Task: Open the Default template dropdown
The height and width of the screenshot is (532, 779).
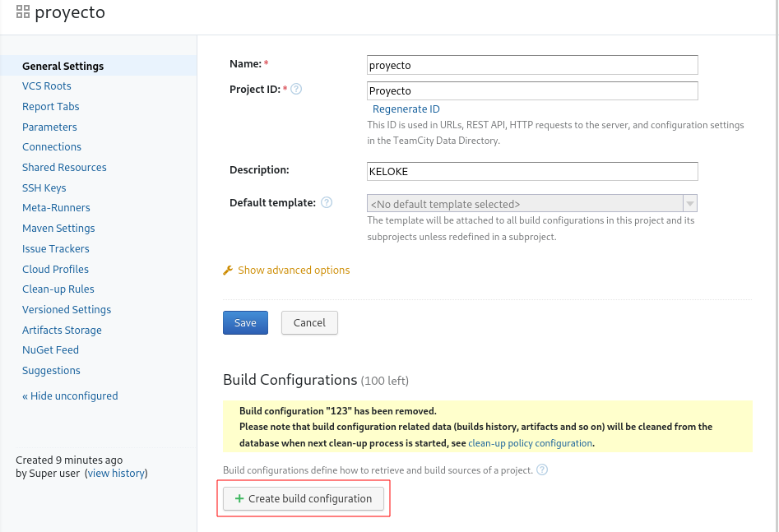Action: point(532,204)
